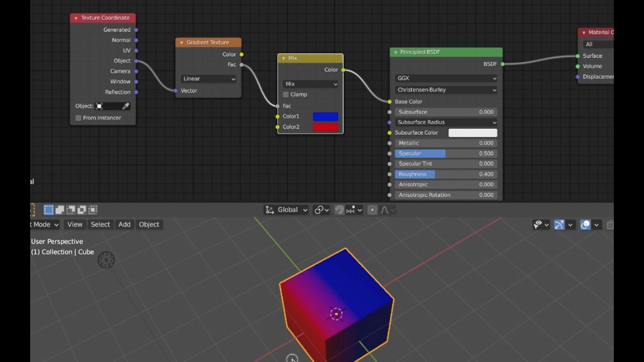Toggle the snap magnet icon
This screenshot has width=644, height=362.
(339, 210)
